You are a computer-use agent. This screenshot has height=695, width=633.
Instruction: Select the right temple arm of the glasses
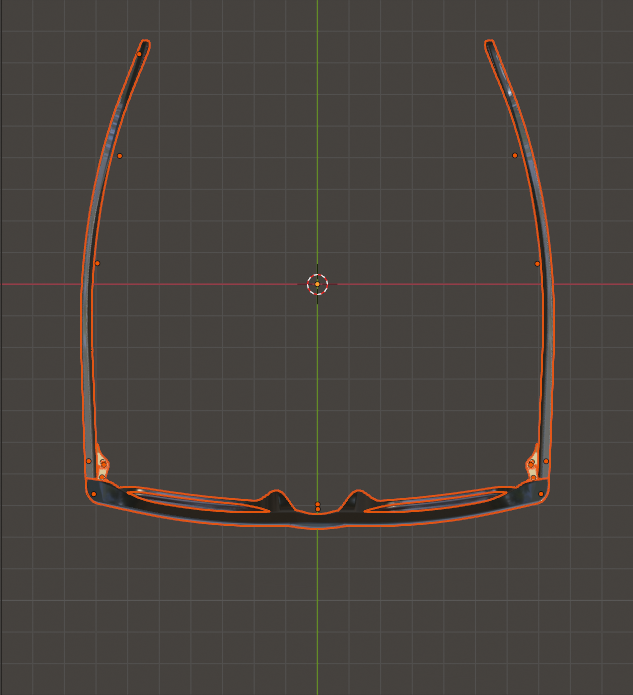pos(546,300)
